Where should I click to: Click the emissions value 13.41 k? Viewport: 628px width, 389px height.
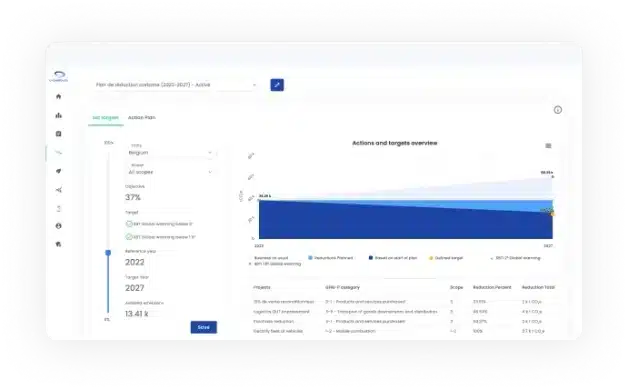pyautogui.click(x=137, y=314)
